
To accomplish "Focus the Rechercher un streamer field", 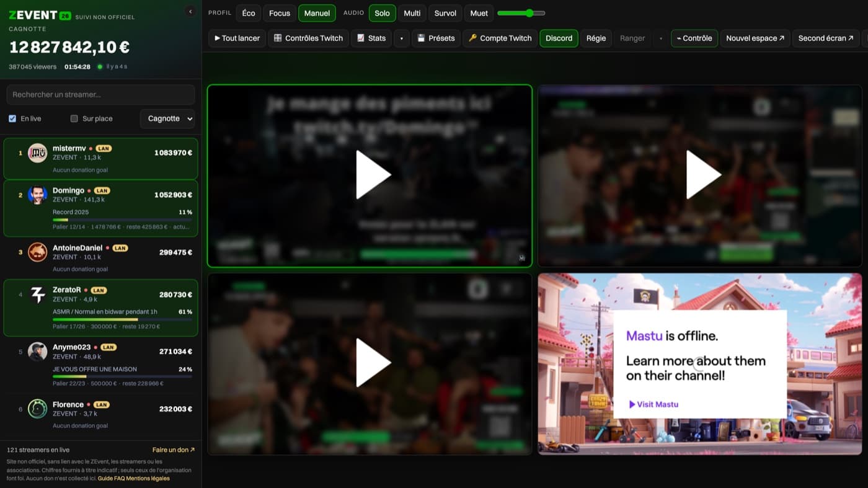I will click(100, 95).
